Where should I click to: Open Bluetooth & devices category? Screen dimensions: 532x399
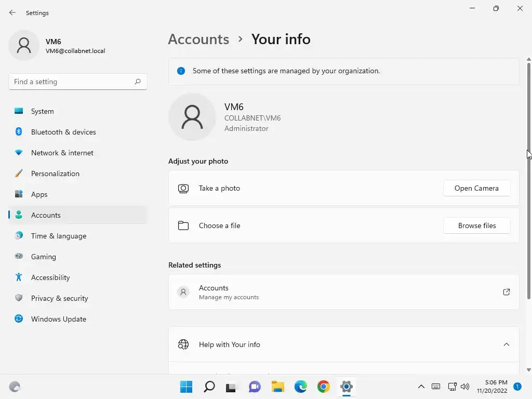[x=78, y=132]
